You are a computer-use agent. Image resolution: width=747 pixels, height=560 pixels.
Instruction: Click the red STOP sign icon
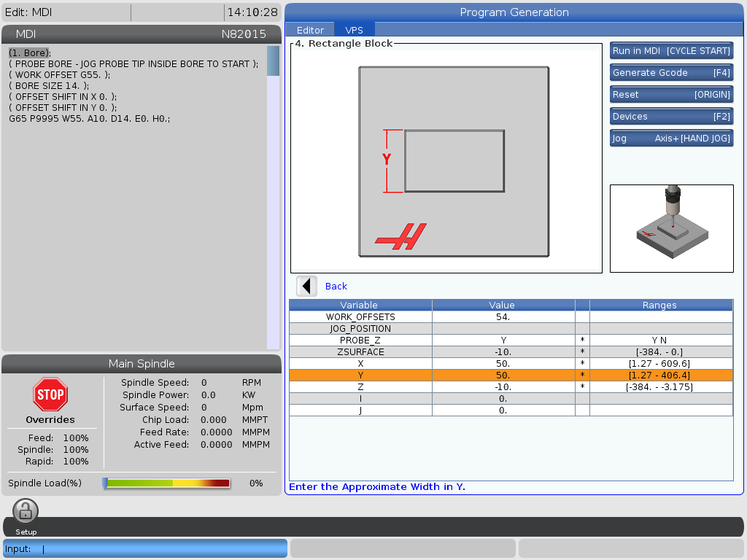pyautogui.click(x=50, y=394)
